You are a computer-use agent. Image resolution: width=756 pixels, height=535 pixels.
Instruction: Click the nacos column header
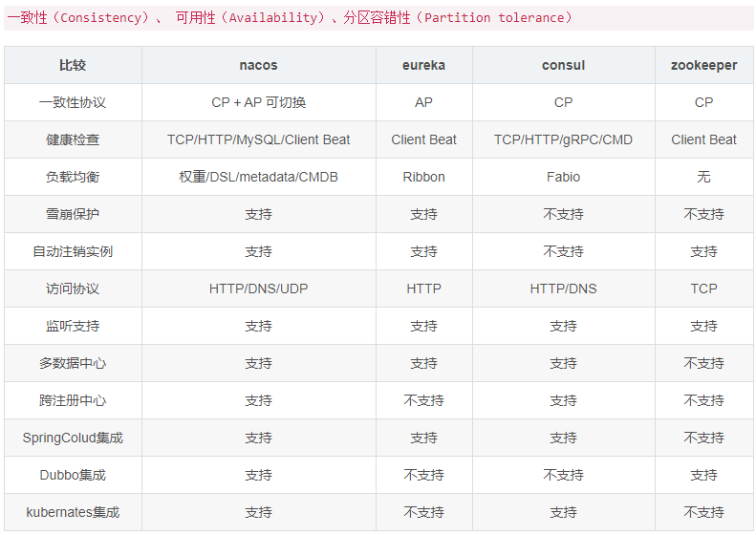click(x=258, y=65)
